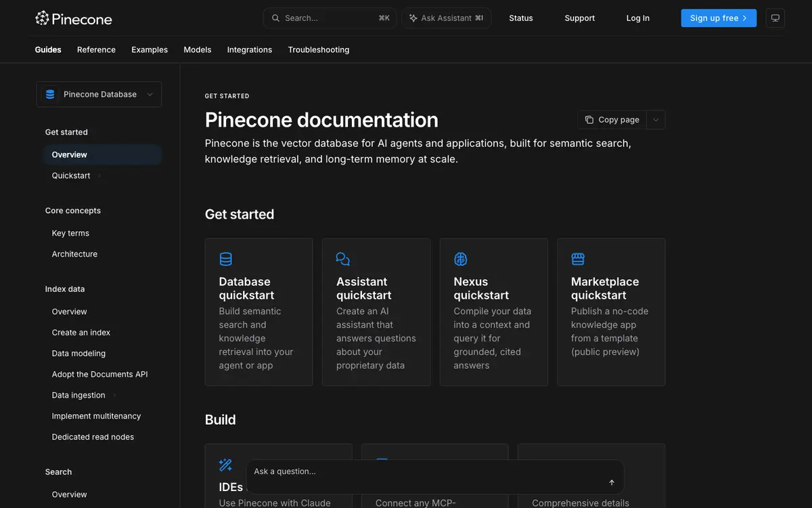Viewport: 812px width, 508px height.
Task: Click the Copy page clipboard icon
Action: 589,120
